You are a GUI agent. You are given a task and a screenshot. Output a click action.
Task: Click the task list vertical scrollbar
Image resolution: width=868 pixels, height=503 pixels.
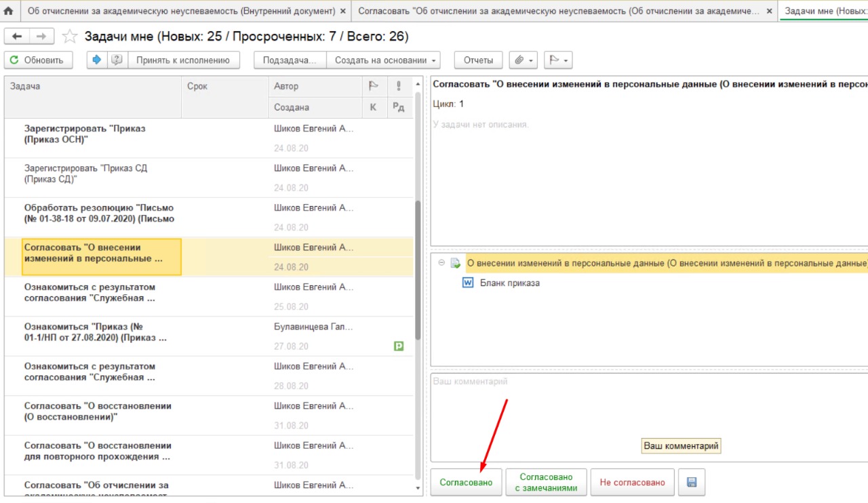pyautogui.click(x=418, y=271)
